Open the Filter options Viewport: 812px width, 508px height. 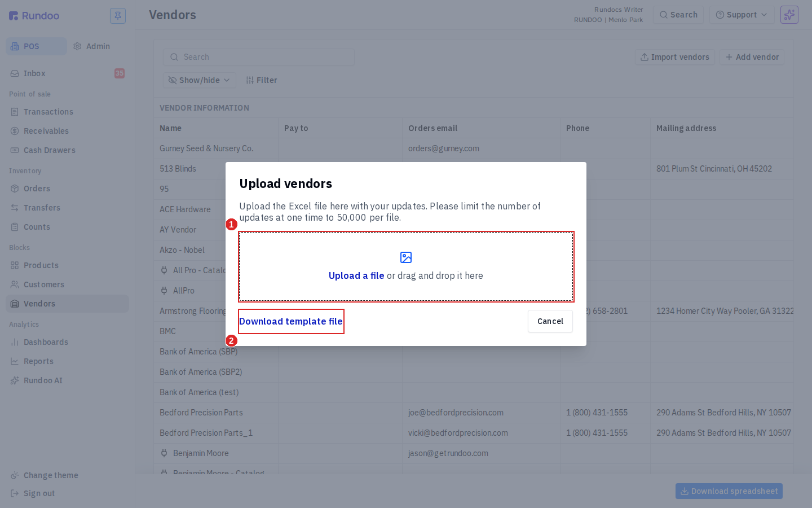click(262, 80)
